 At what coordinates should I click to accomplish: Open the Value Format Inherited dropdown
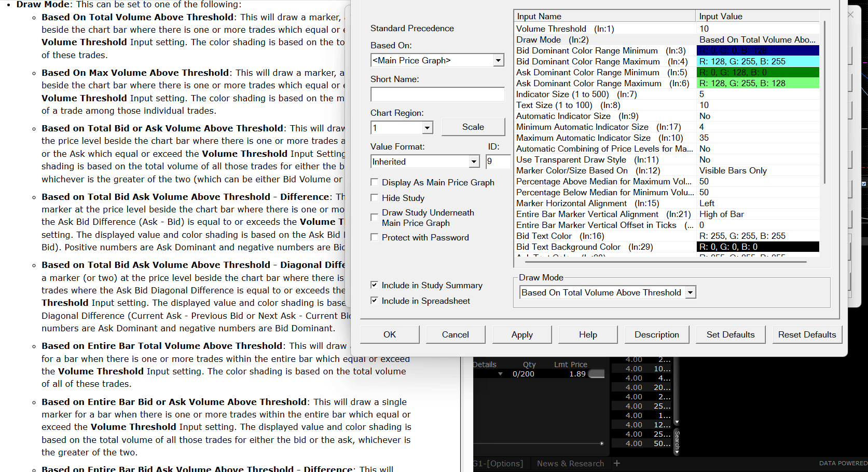pyautogui.click(x=474, y=162)
